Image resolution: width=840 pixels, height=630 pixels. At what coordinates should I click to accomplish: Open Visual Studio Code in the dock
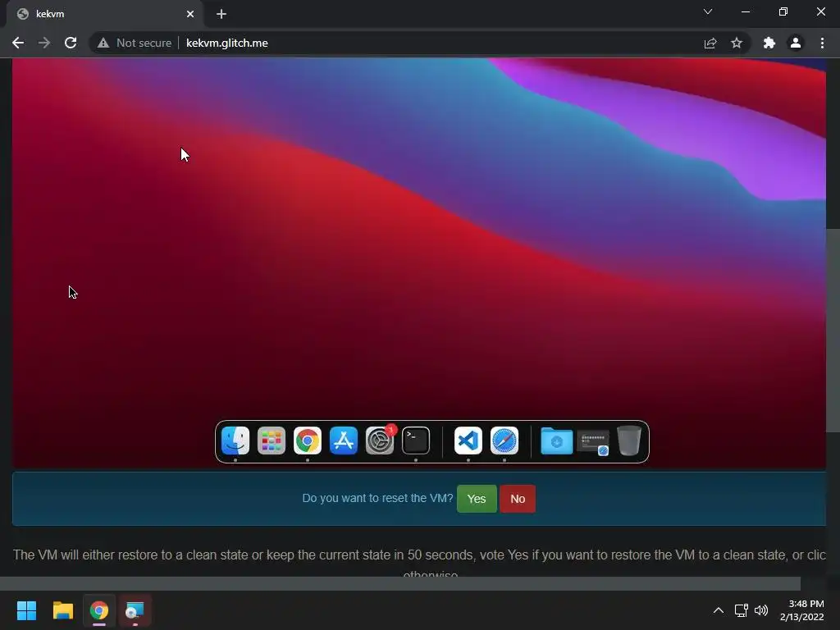click(468, 441)
